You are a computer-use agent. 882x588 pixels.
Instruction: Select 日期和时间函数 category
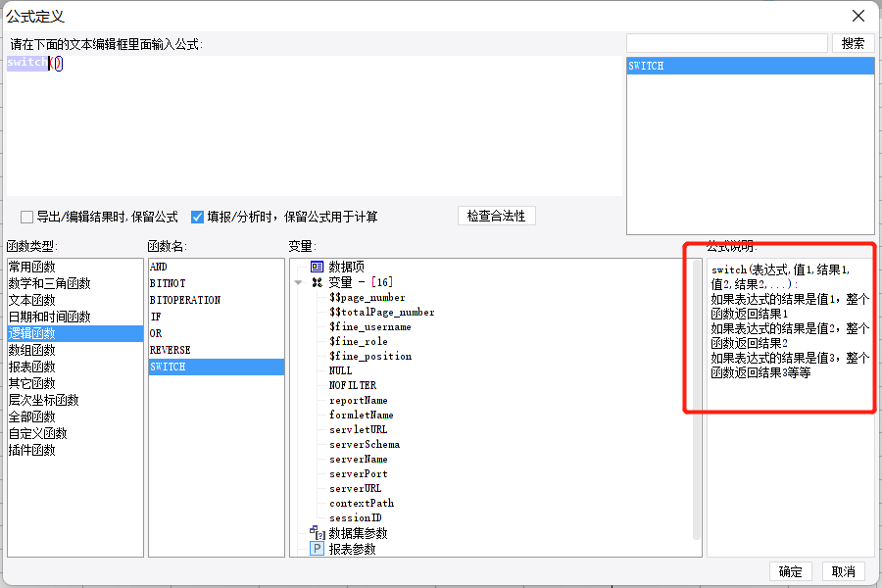tap(75, 317)
